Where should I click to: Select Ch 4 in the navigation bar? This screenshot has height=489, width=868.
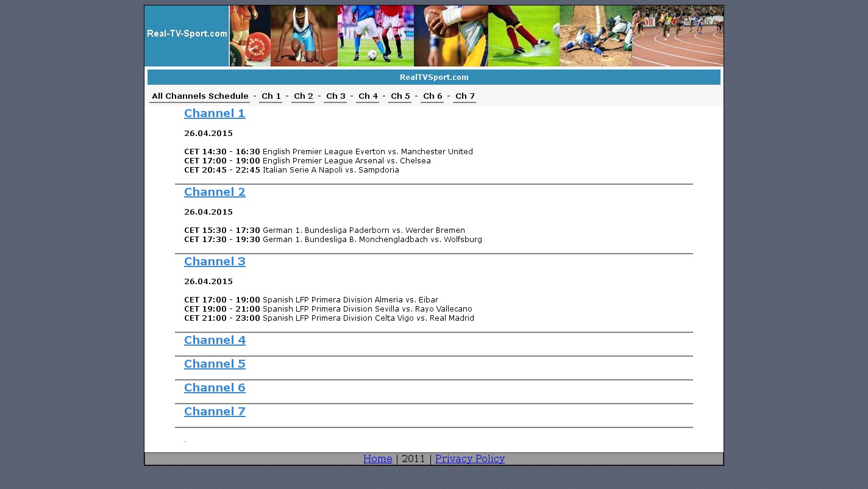pyautogui.click(x=368, y=96)
